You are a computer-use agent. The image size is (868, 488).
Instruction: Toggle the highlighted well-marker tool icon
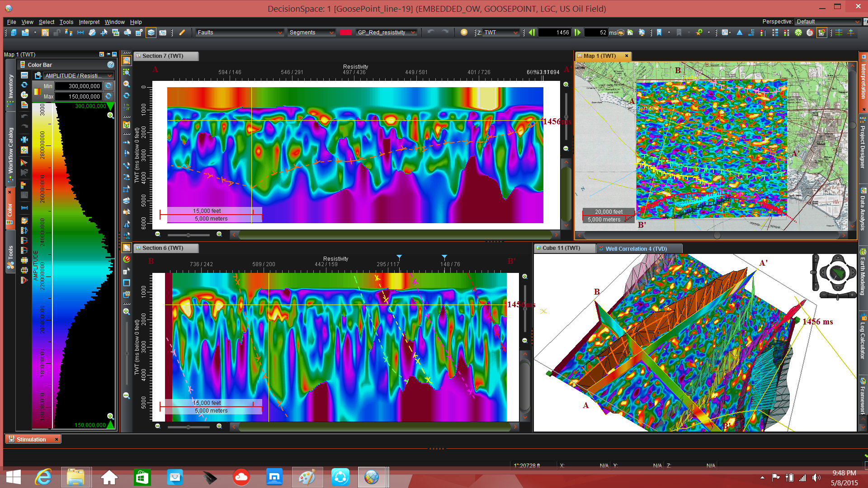point(822,33)
